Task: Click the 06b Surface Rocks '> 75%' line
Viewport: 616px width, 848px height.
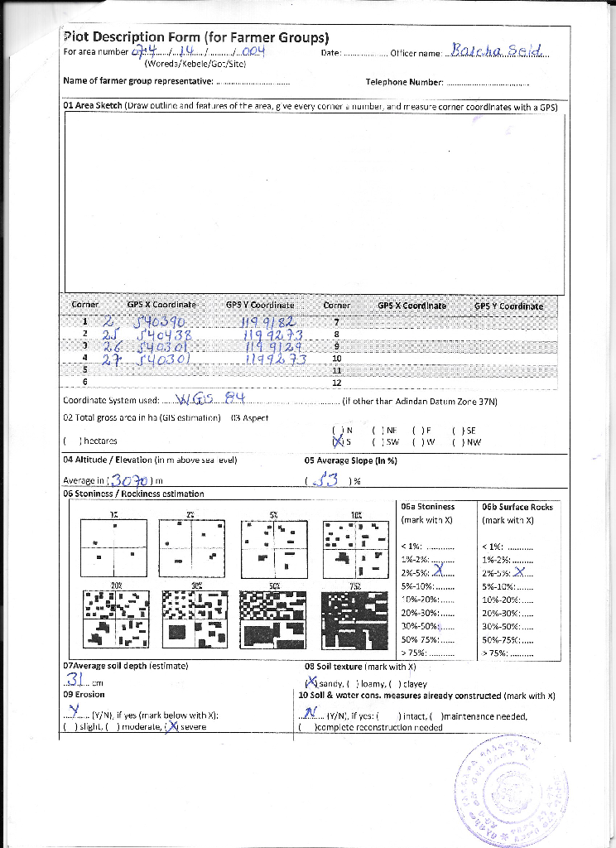Action: (x=508, y=653)
